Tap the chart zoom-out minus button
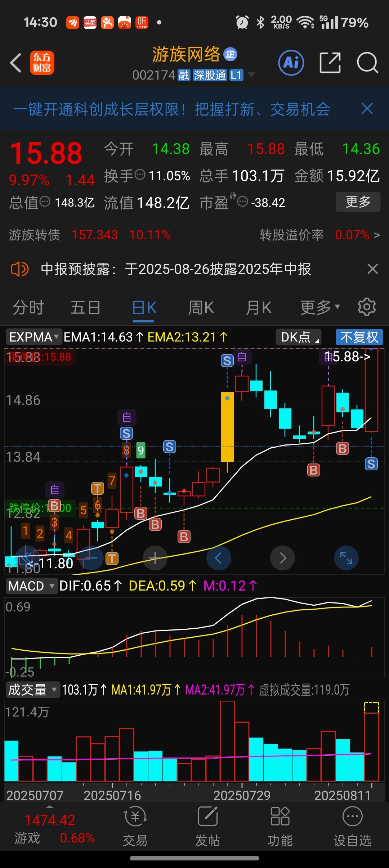 point(91,558)
